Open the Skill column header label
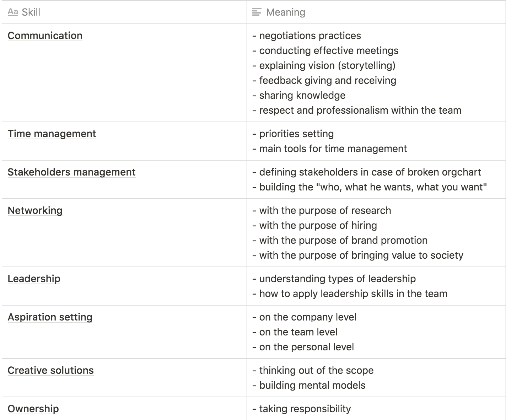The height and width of the screenshot is (420, 506). click(x=31, y=12)
